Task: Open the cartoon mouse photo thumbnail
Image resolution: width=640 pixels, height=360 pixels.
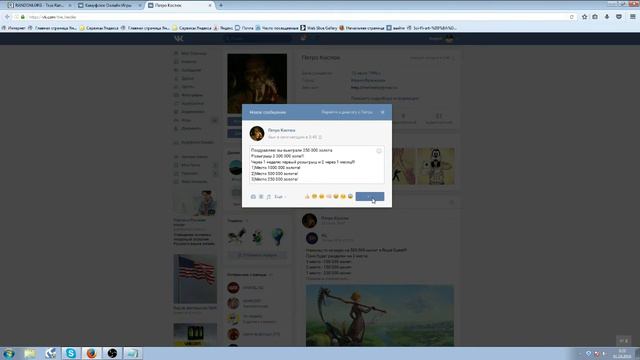Action: (x=436, y=166)
